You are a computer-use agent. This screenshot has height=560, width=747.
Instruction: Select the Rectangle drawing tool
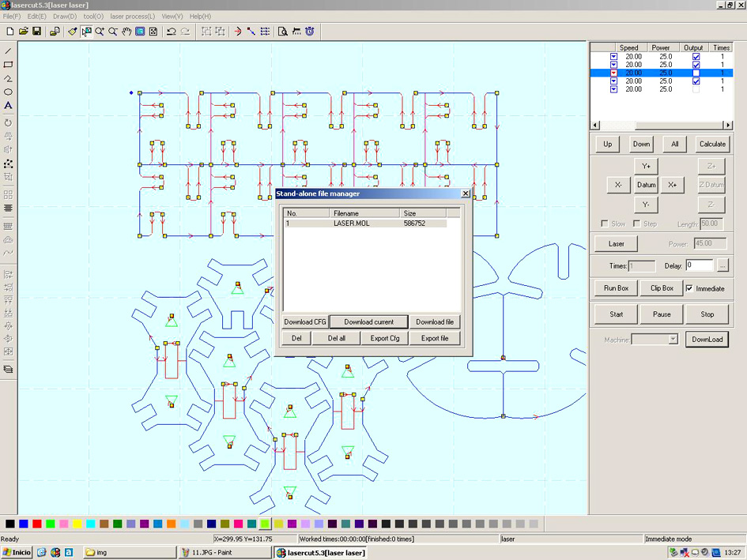pyautogui.click(x=8, y=64)
